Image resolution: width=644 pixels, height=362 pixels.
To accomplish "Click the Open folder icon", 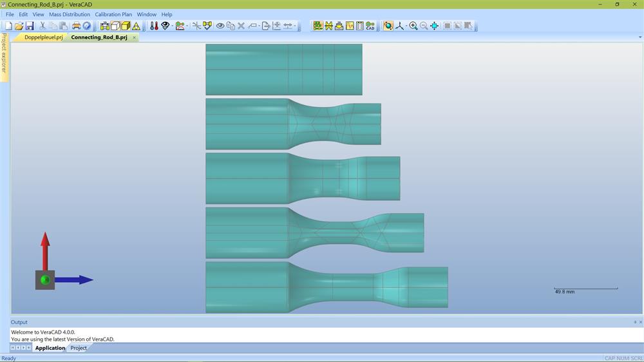I will (19, 26).
